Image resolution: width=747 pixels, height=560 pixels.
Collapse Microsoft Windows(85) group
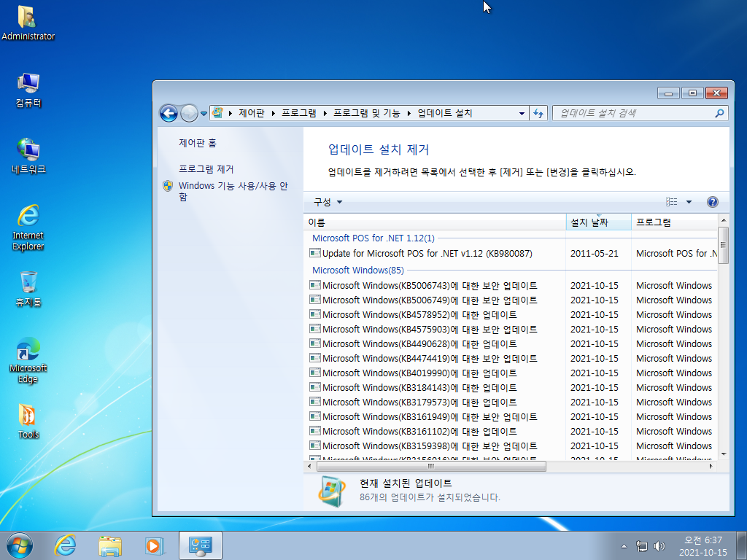coord(357,270)
